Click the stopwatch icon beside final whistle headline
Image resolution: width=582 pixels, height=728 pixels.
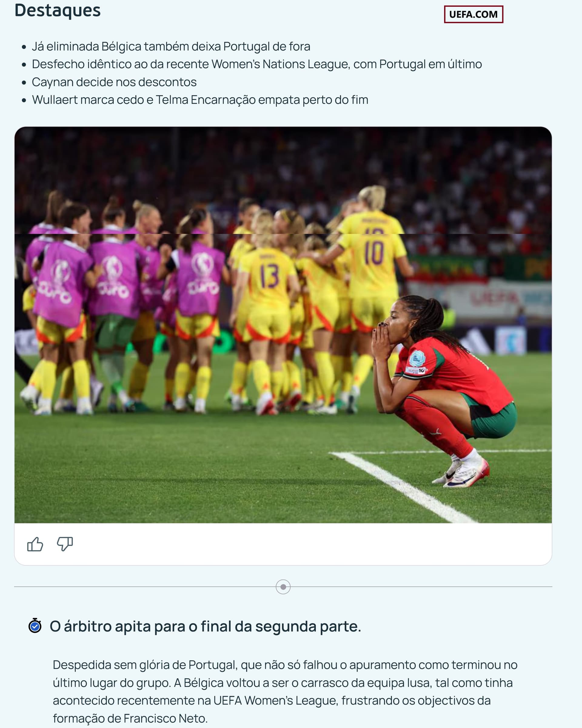(35, 625)
